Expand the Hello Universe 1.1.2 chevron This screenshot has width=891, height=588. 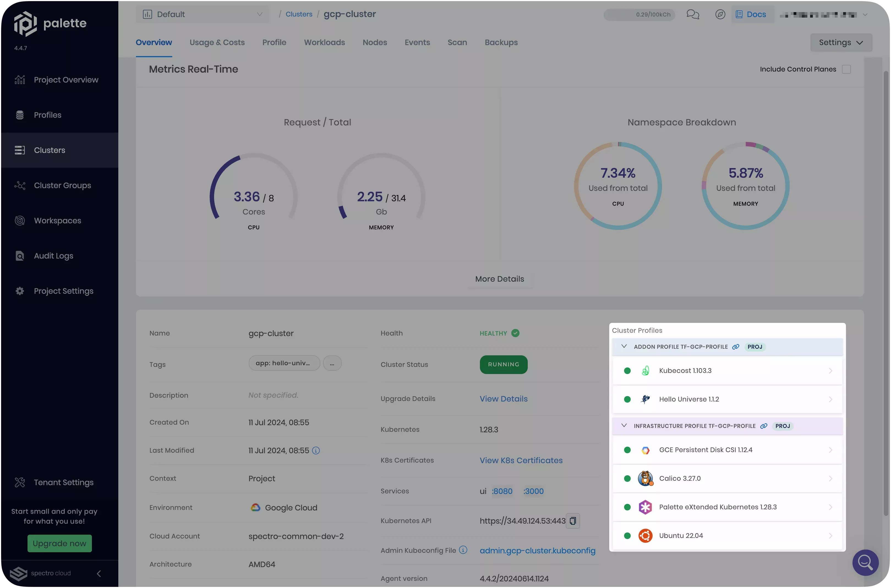(x=830, y=399)
